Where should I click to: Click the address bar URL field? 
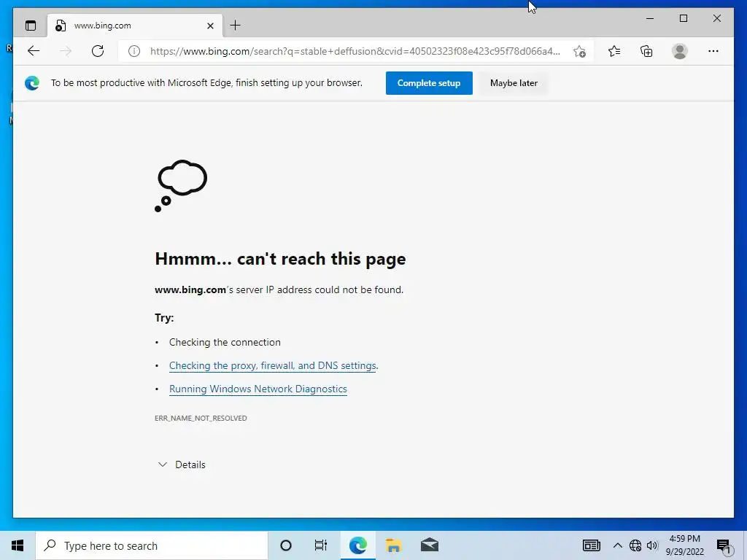pyautogui.click(x=355, y=51)
